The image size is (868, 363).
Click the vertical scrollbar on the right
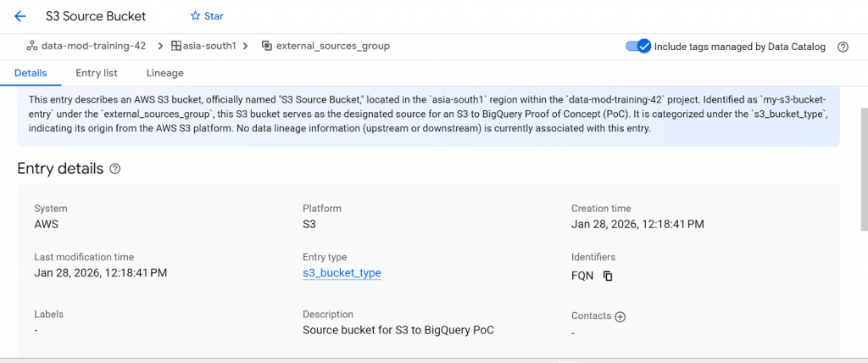click(863, 170)
